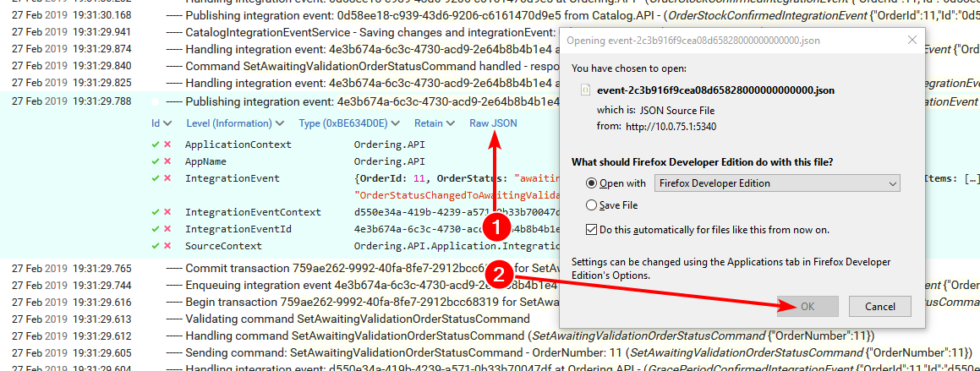Open the Id dropdown menu
This screenshot has width=980, height=371.
point(162,123)
